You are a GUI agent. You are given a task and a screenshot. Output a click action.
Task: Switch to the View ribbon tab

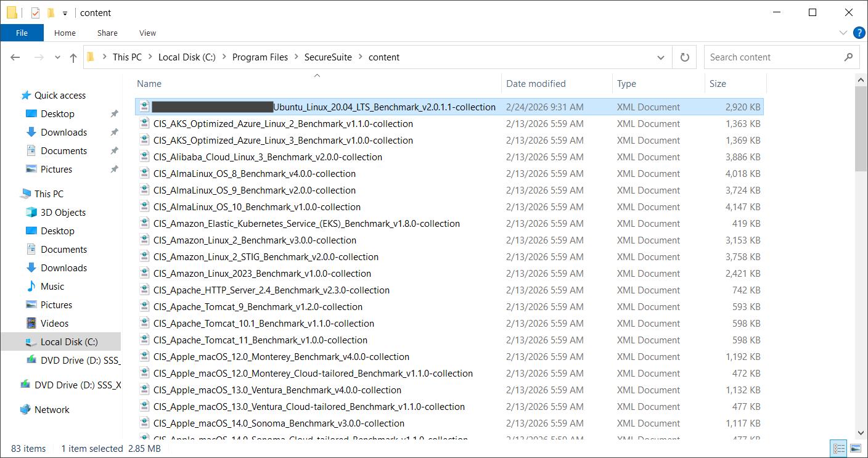pyautogui.click(x=147, y=33)
